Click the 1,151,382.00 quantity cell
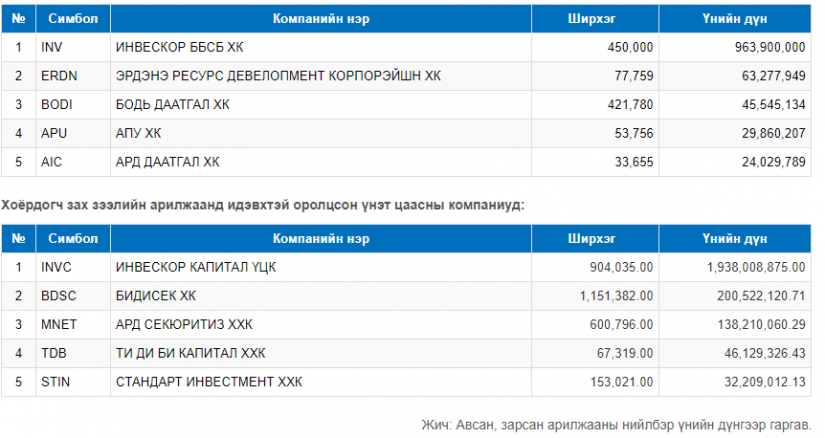 pos(595,296)
